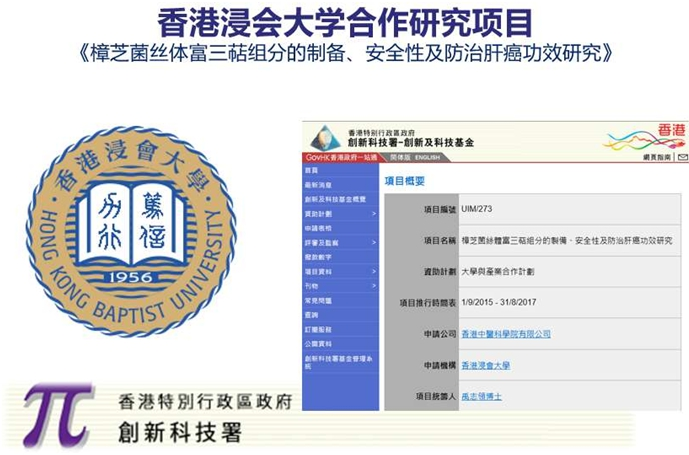Click the Brand Hong Kong dragon logo
The width and height of the screenshot is (689, 455).
point(645,137)
